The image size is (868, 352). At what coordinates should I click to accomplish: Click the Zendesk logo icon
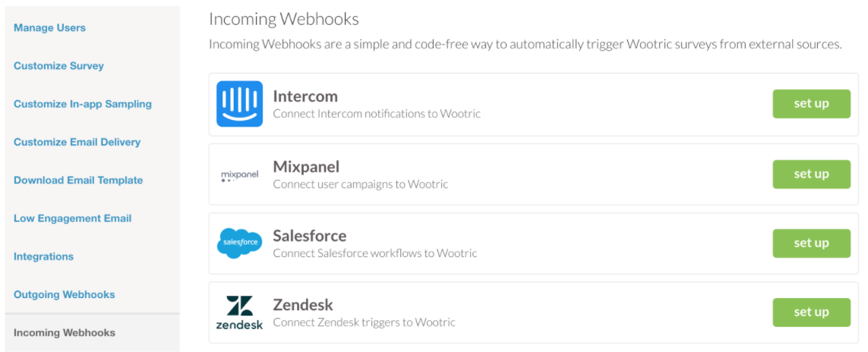click(x=239, y=313)
